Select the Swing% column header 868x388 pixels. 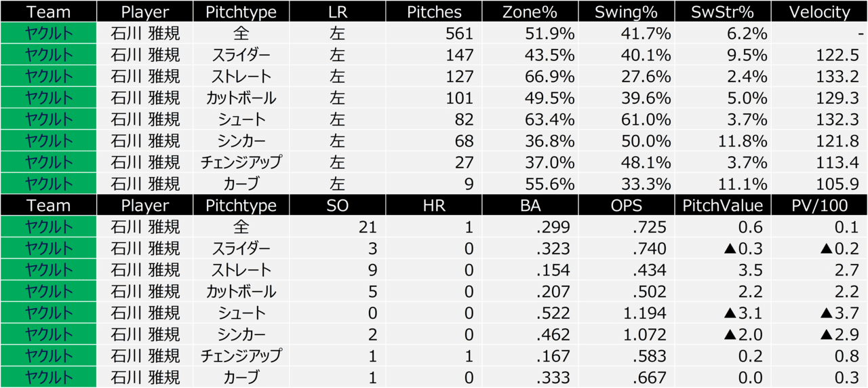(x=627, y=12)
